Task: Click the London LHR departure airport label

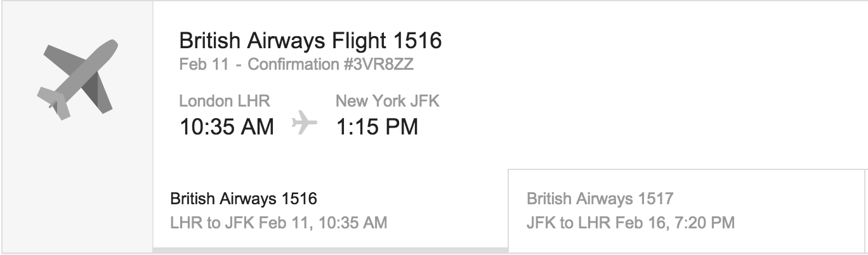Action: [x=225, y=101]
